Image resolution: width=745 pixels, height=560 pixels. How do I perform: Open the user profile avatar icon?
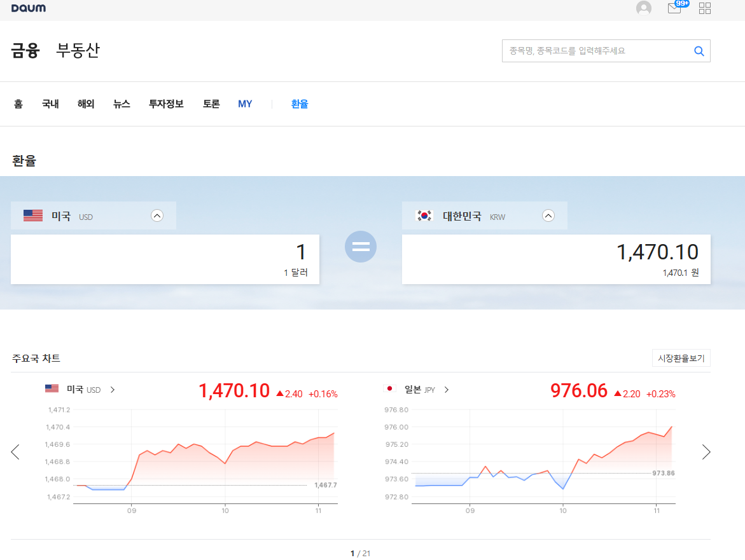(644, 8)
